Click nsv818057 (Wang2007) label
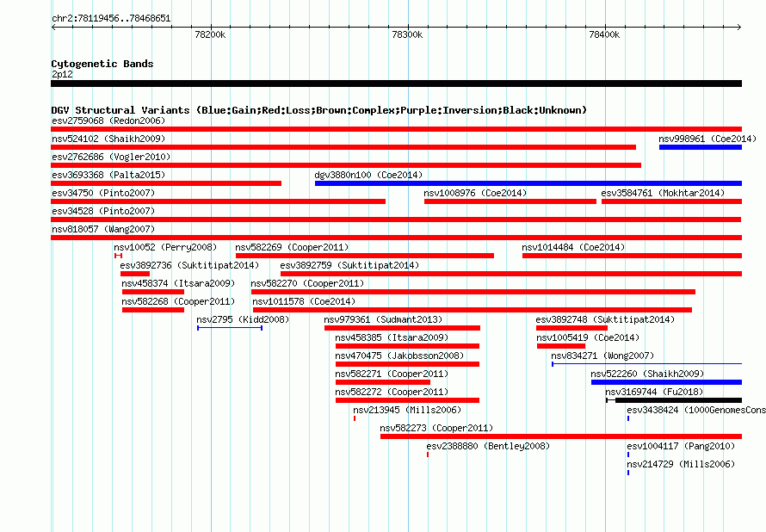Screen dimensions: 766x532 click(103, 229)
